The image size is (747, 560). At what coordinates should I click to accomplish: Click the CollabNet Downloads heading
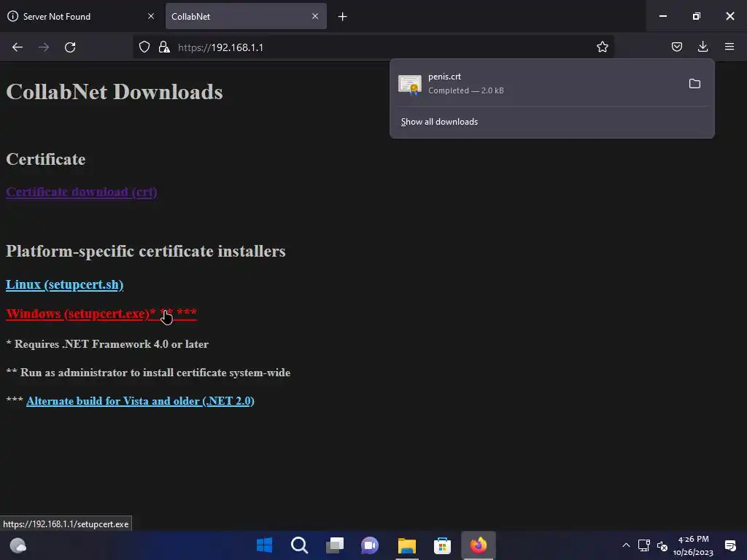[x=115, y=92]
